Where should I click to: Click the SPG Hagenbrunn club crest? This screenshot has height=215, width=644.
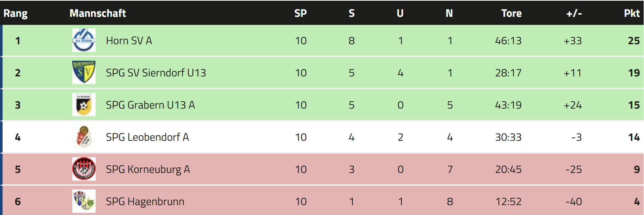coord(84,201)
